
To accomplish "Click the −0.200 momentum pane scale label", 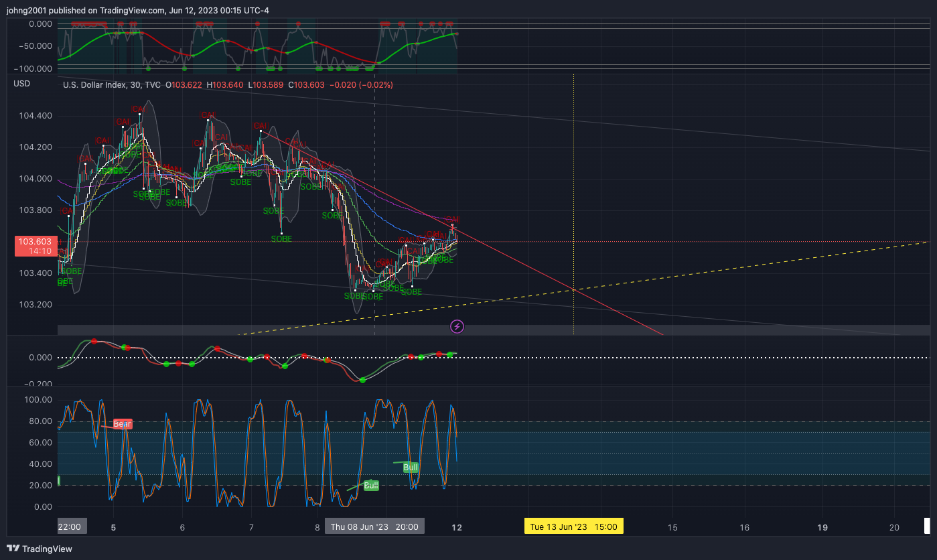I will tap(38, 384).
